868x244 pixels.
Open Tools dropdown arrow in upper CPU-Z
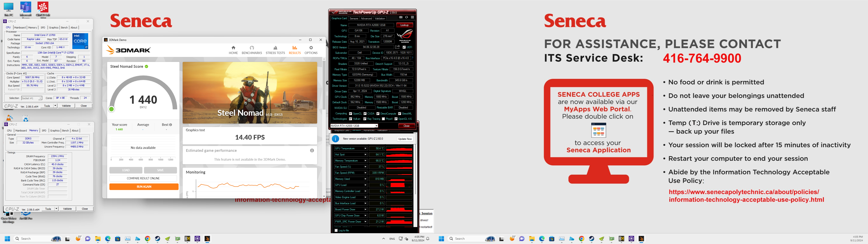click(55, 106)
